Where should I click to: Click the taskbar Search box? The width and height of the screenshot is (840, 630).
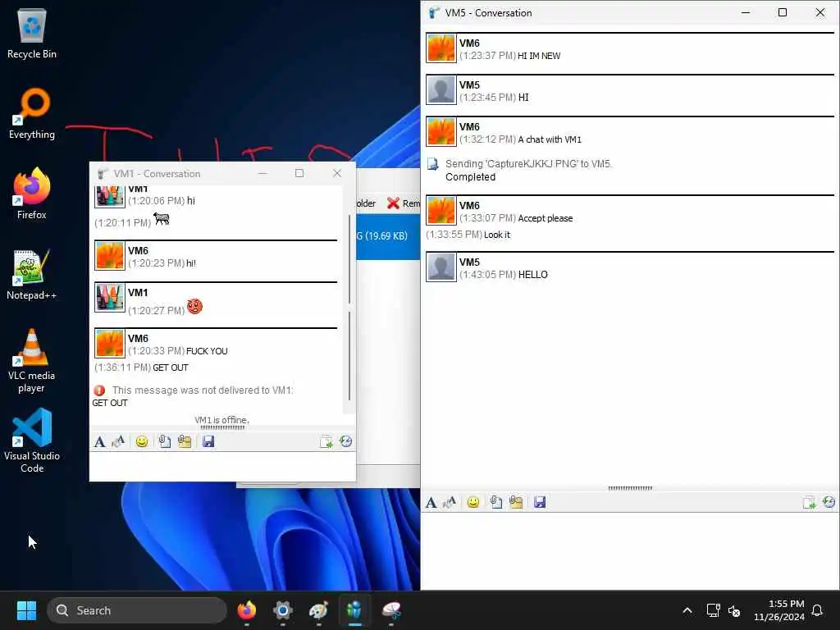pos(137,610)
